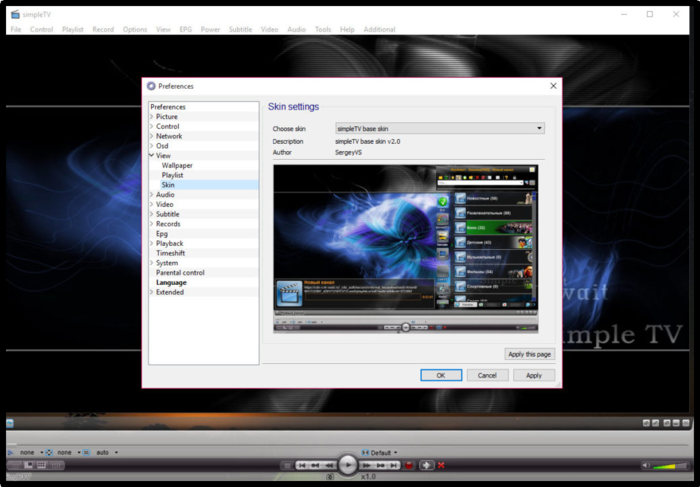Click the fourth columns icon in bottom-left view group
Screen dimensions: 700x487
pyautogui.click(x=56, y=465)
